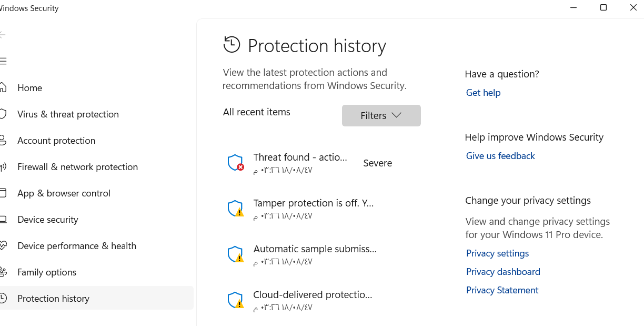Select Device performance & health
This screenshot has width=644, height=326.
(76, 246)
